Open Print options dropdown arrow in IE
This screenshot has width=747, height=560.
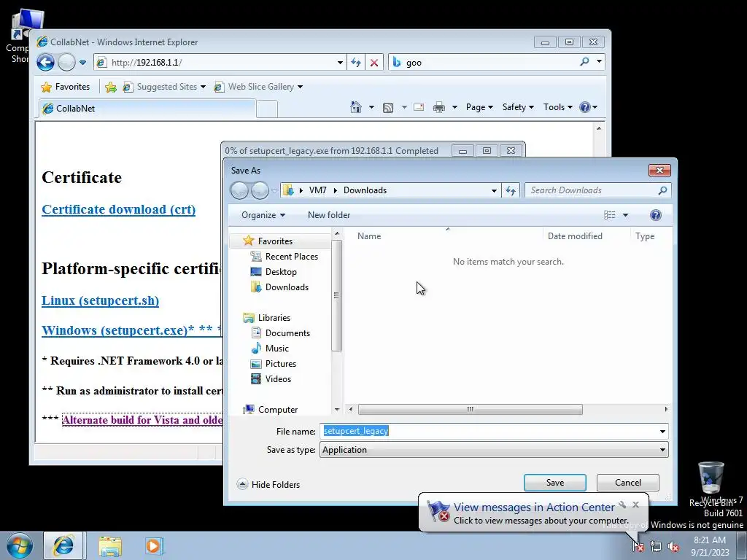tap(454, 107)
